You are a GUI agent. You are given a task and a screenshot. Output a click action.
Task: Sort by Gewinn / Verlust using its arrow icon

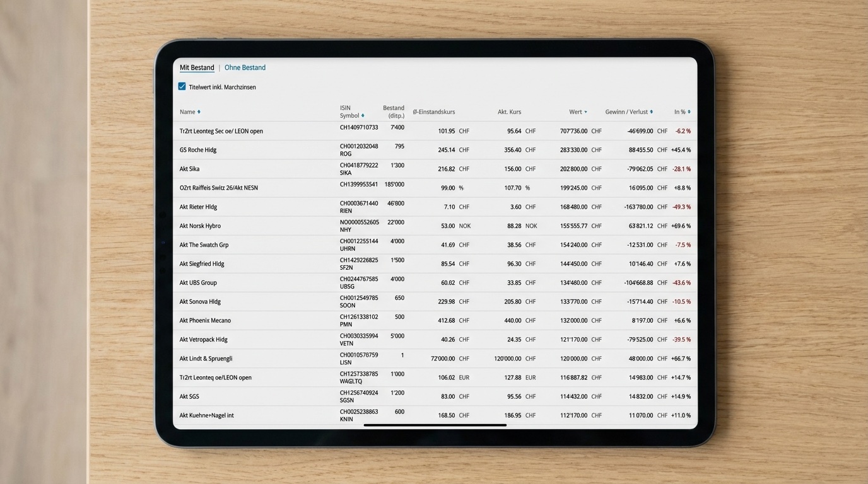(x=651, y=112)
